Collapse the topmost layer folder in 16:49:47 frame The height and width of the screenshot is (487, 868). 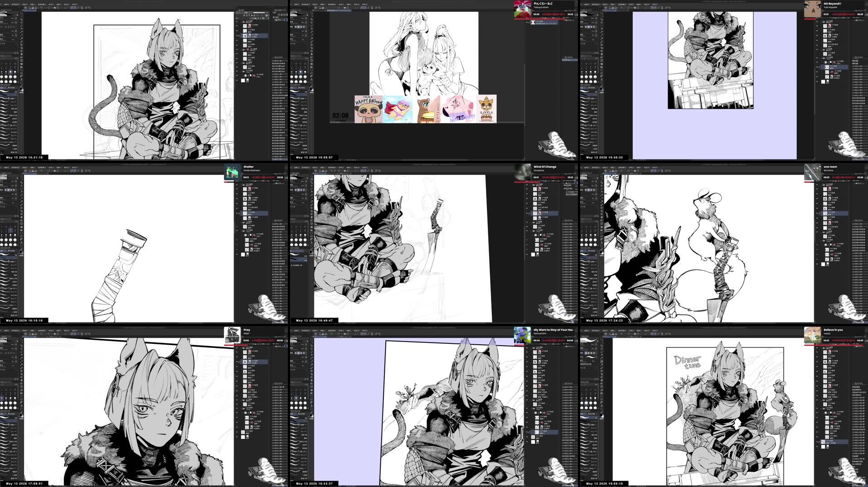(531, 185)
